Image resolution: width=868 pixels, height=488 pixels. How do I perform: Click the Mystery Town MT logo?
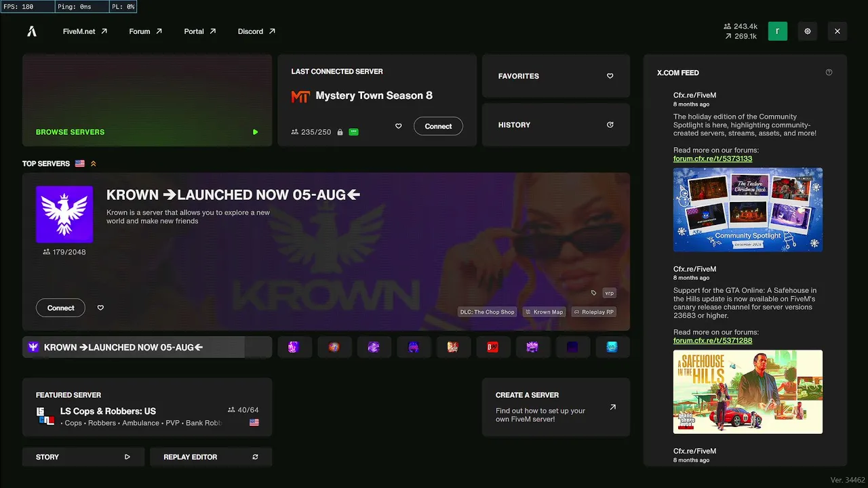300,96
